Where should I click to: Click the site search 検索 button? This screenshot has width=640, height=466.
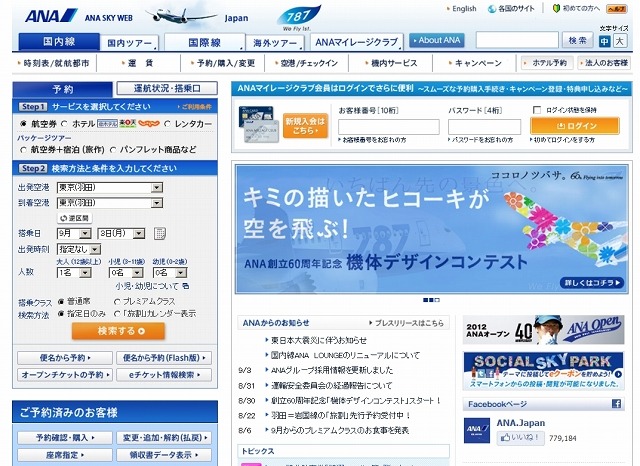578,40
